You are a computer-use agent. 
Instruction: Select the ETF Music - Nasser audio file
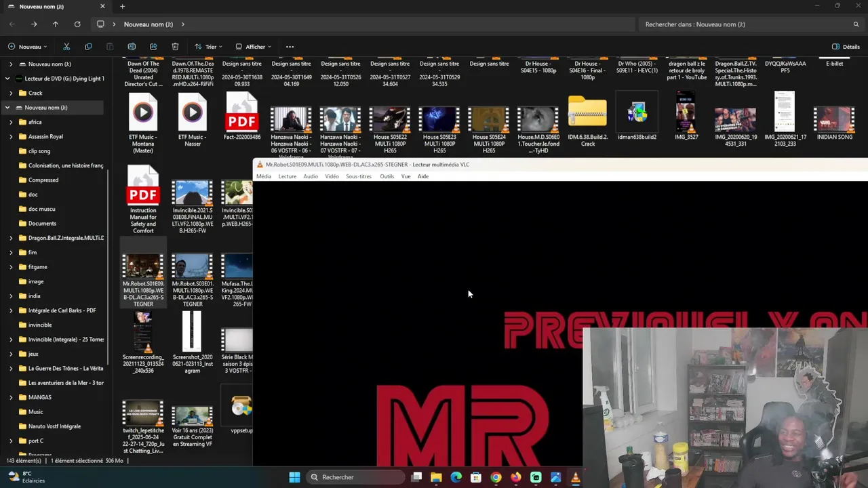(x=193, y=120)
